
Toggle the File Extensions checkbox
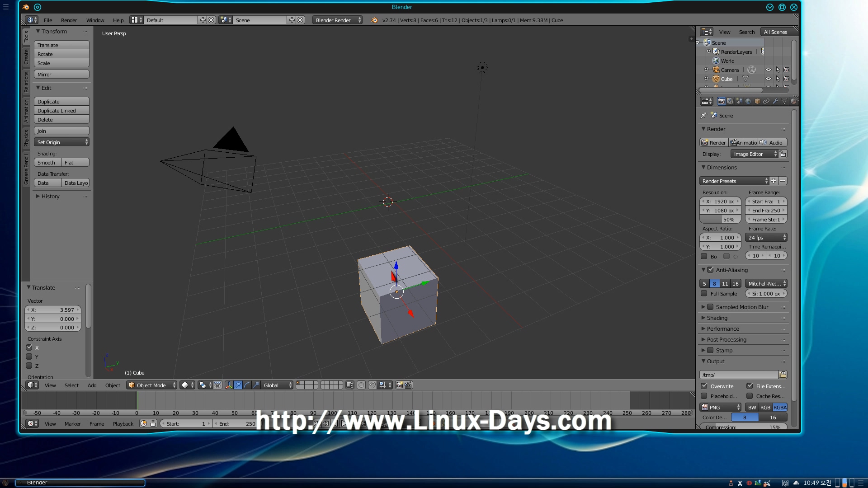click(x=750, y=386)
